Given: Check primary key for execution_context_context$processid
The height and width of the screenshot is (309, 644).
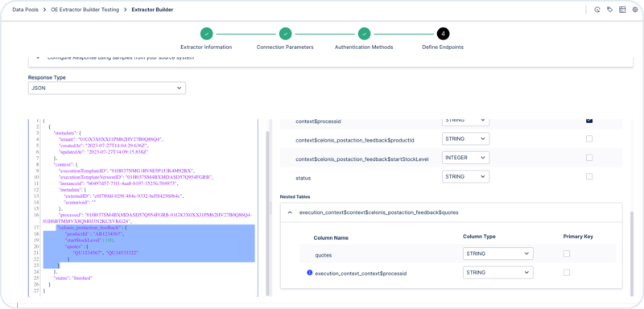Looking at the screenshot, I should pyautogui.click(x=567, y=273).
